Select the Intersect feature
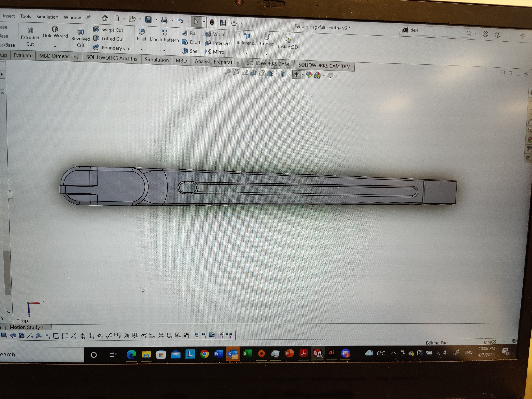This screenshot has width=532, height=399. 218,43
